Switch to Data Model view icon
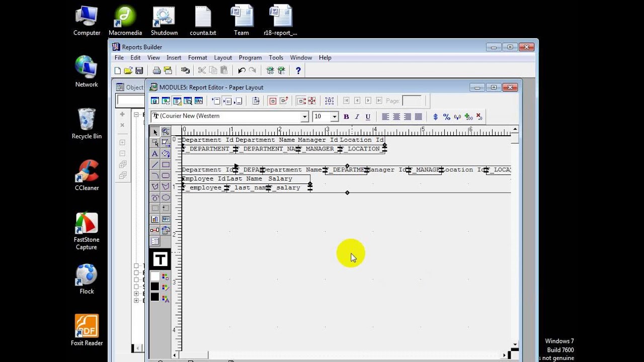The height and width of the screenshot is (362, 644). 155,101
